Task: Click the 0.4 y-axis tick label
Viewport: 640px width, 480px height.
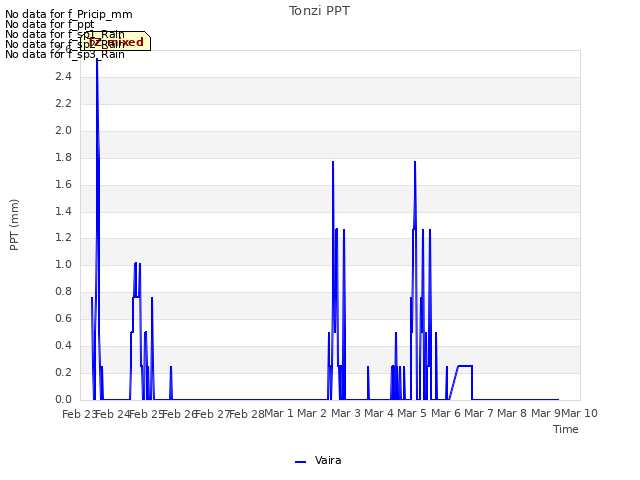Action: [x=63, y=345]
